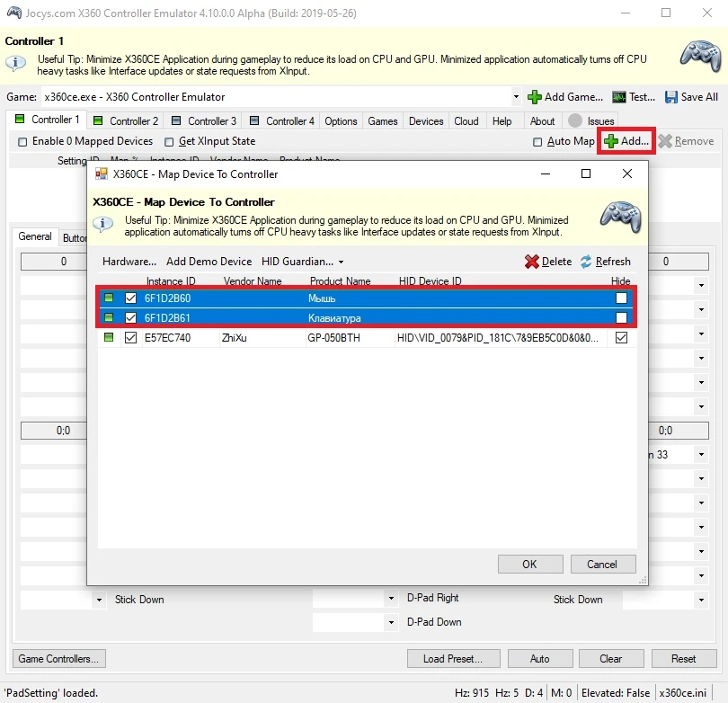This screenshot has width=728, height=703.
Task: Sort by Product Name column header
Action: coord(340,280)
